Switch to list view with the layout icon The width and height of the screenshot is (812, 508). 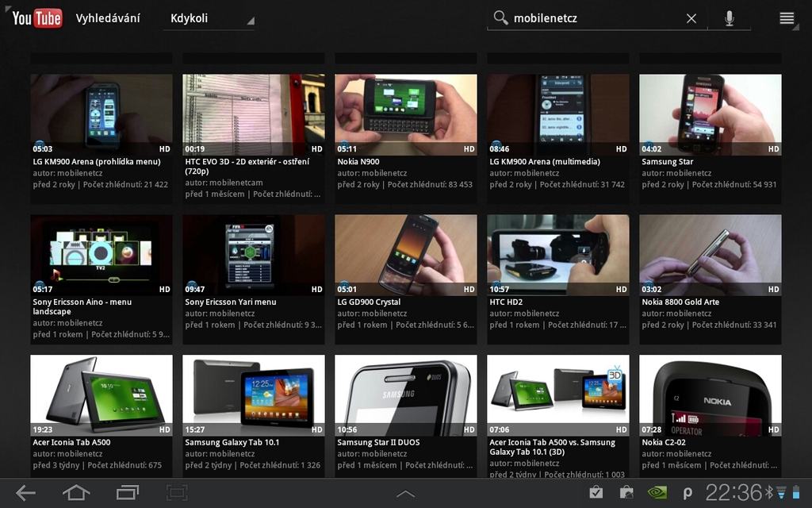click(x=787, y=17)
